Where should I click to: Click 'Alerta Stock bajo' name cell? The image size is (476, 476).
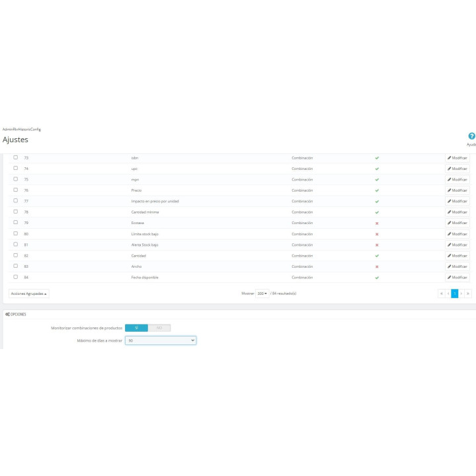tap(145, 245)
